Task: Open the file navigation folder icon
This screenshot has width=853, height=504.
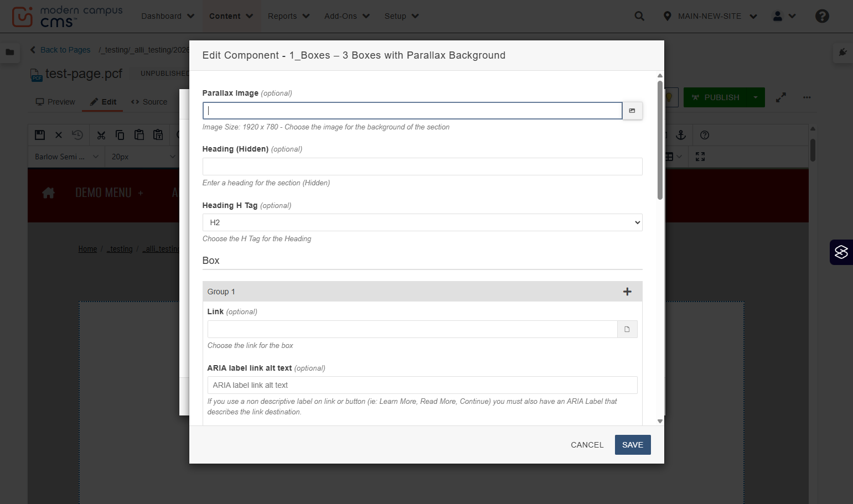Action: click(9, 52)
